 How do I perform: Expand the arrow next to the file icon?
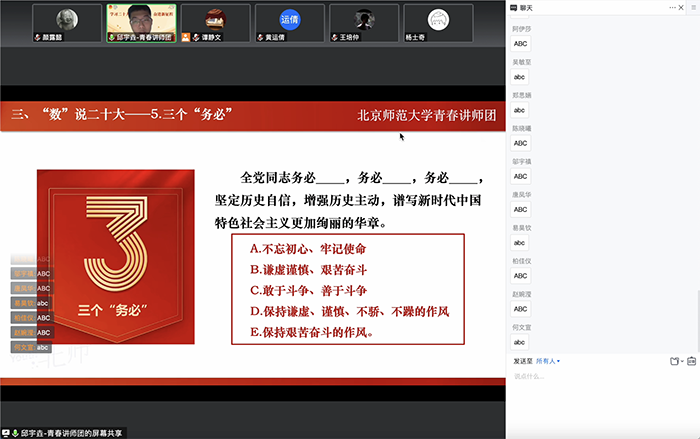pos(681,361)
